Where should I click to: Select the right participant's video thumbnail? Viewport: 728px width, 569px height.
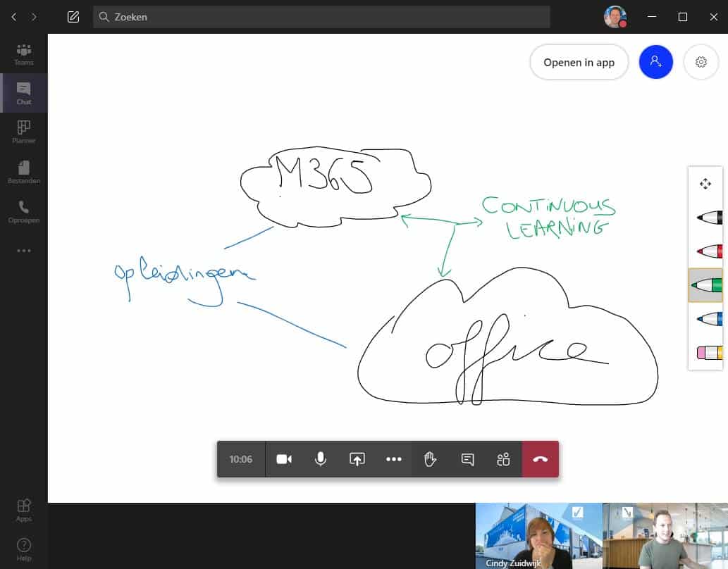tap(665, 536)
